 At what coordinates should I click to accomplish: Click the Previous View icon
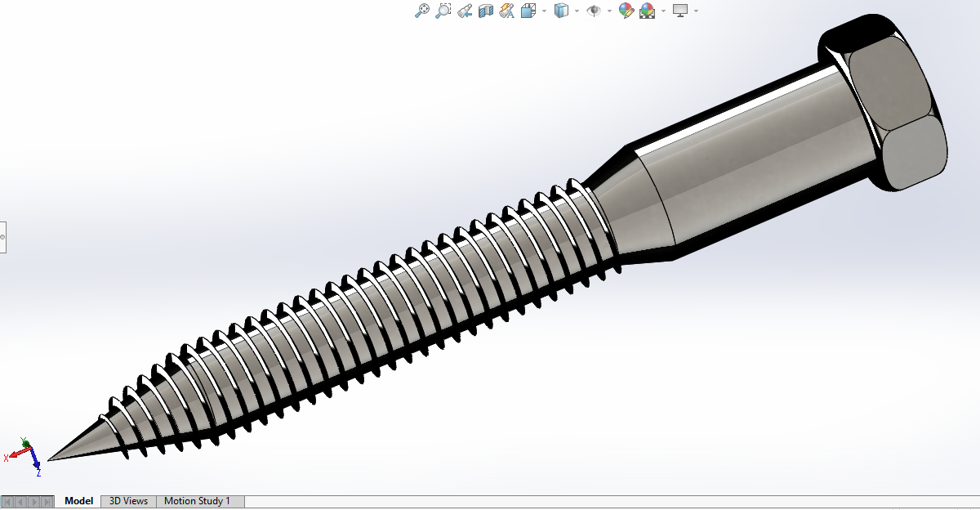465,11
